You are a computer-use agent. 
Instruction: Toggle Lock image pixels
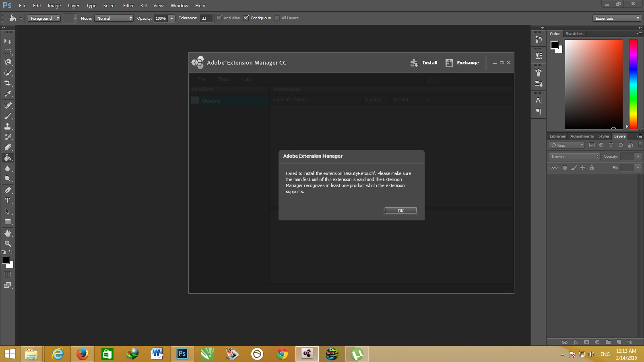[x=574, y=168]
